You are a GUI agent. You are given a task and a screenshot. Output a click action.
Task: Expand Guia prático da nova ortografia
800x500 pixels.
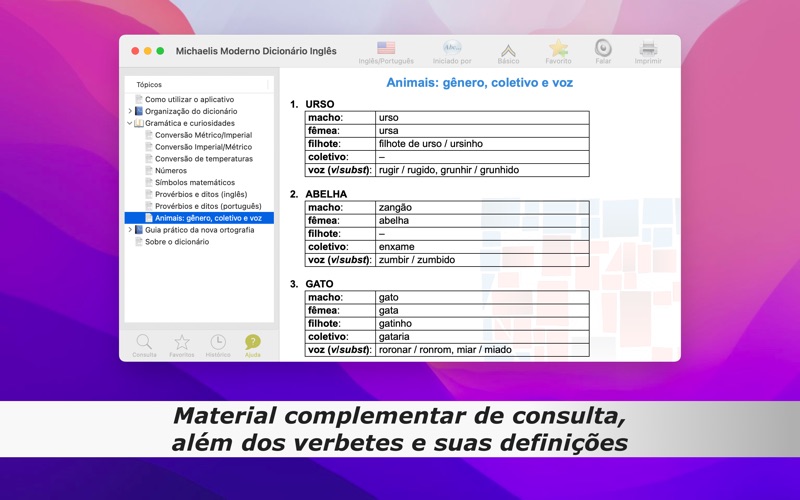pyautogui.click(x=130, y=230)
